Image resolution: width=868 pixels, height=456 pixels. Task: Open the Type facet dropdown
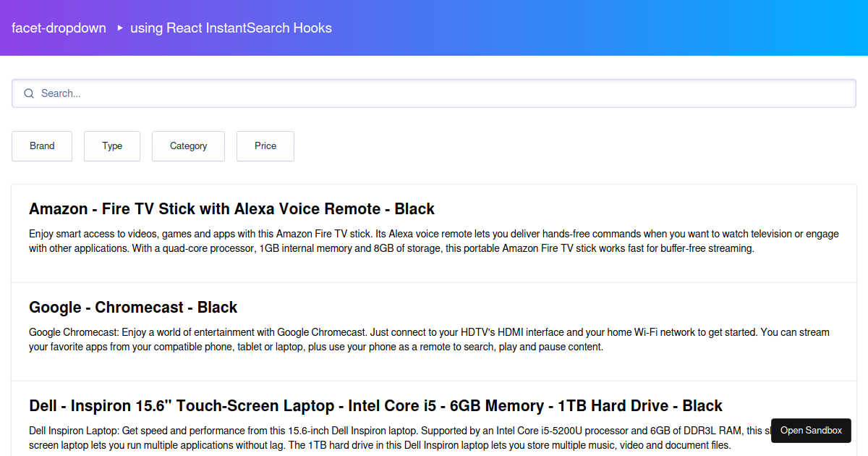tap(111, 145)
